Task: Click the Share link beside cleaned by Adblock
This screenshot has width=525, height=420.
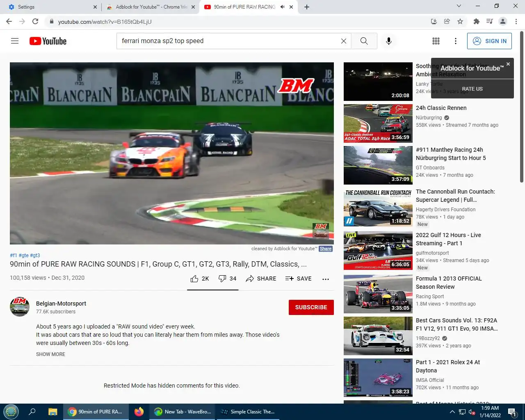Action: (x=326, y=249)
